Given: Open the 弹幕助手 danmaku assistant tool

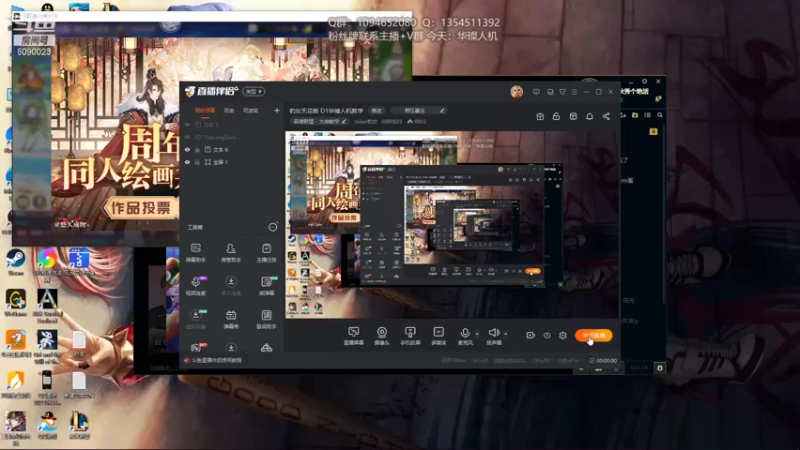Looking at the screenshot, I should coord(195,253).
